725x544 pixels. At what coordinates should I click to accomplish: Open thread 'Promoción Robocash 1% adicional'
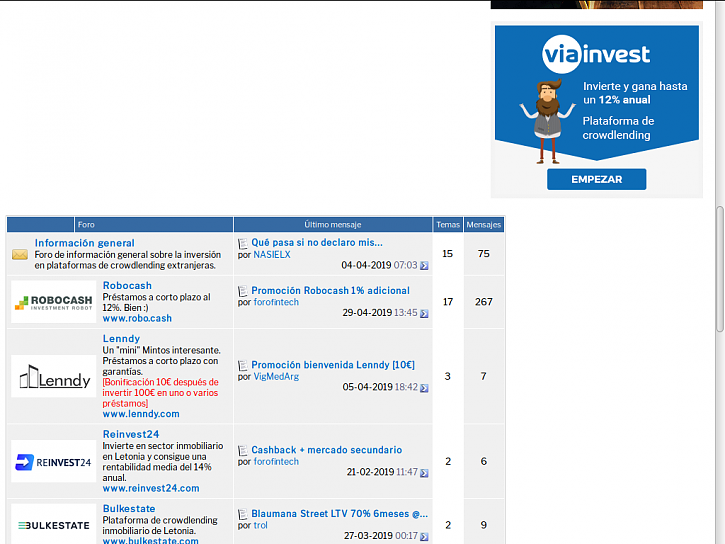(330, 291)
